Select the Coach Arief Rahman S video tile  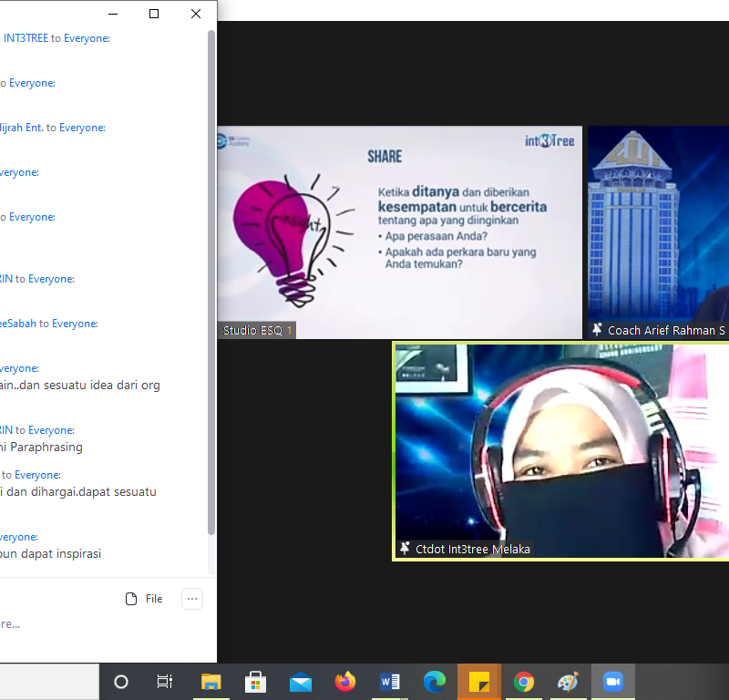658,232
